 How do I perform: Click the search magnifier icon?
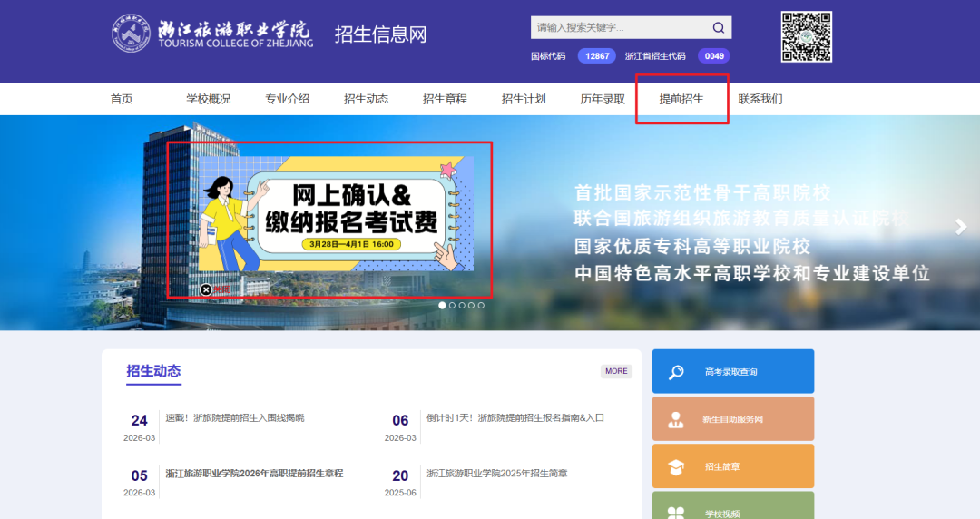(718, 27)
